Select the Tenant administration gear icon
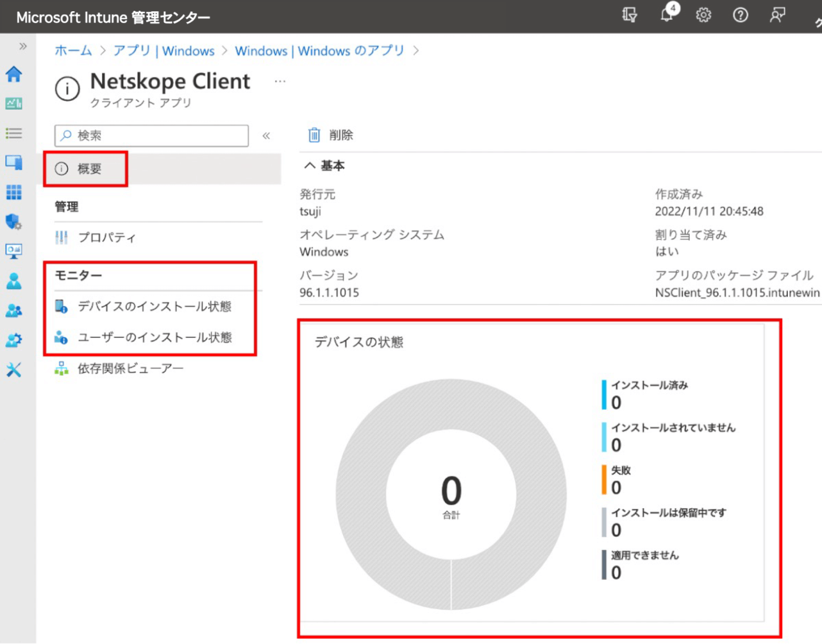This screenshot has width=822, height=644. tap(14, 339)
